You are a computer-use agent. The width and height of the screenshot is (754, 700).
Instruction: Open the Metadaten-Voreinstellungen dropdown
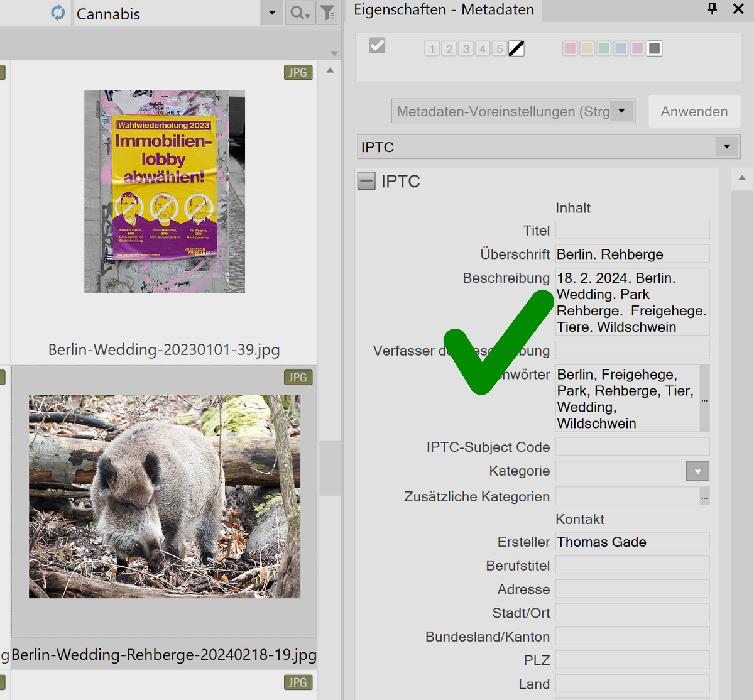pyautogui.click(x=622, y=111)
